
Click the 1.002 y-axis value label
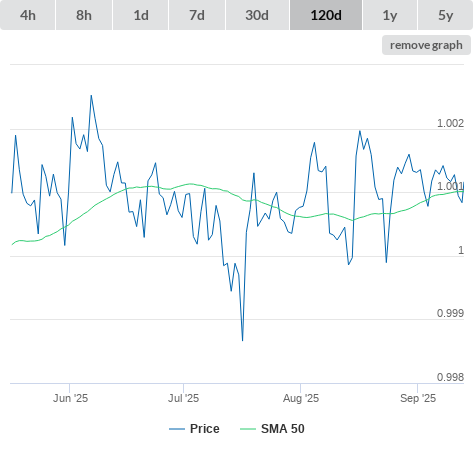pyautogui.click(x=450, y=123)
